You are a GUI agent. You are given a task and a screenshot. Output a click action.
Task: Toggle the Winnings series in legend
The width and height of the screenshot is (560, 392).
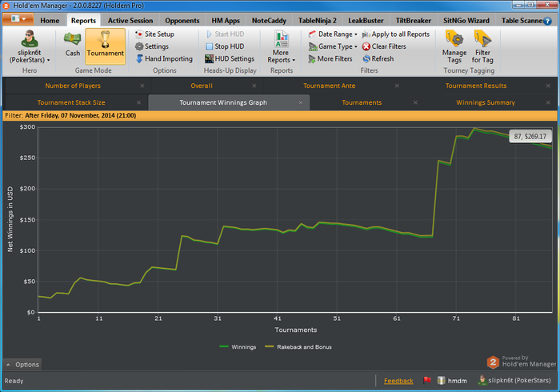(238, 347)
